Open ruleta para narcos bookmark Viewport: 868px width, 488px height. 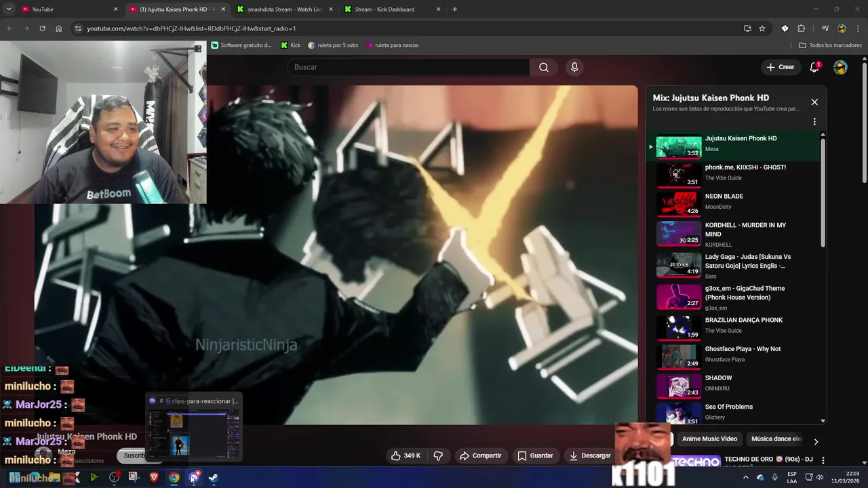click(x=392, y=45)
